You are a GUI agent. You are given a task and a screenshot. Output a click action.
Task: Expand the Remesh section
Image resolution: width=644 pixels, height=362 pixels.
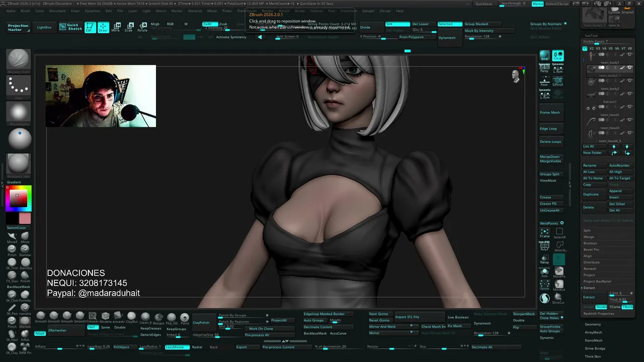(590, 268)
